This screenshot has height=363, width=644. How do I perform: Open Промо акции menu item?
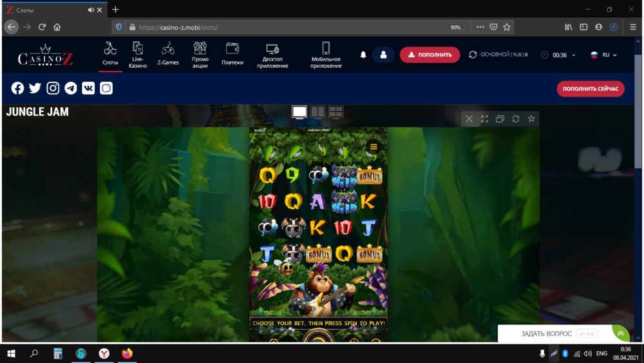pos(200,54)
